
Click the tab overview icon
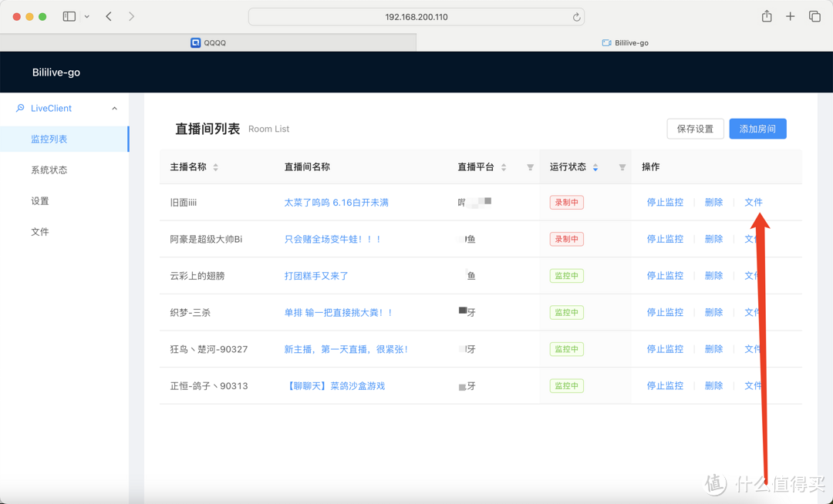814,16
